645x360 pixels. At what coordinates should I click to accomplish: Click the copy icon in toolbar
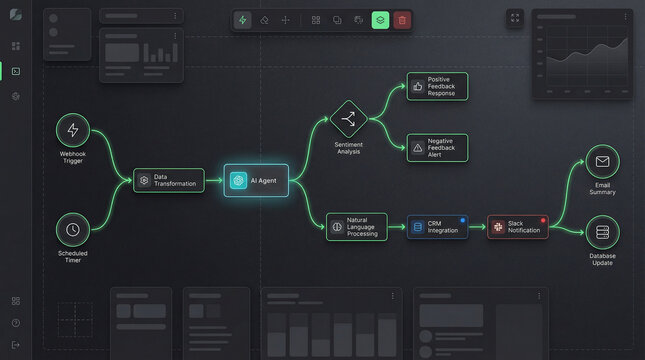(337, 20)
